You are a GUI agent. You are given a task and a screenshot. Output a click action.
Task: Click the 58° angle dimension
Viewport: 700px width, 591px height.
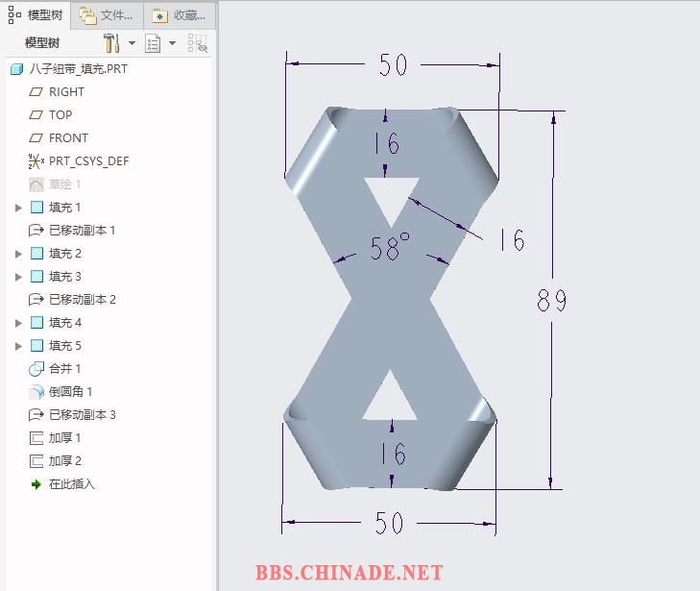pyautogui.click(x=390, y=247)
